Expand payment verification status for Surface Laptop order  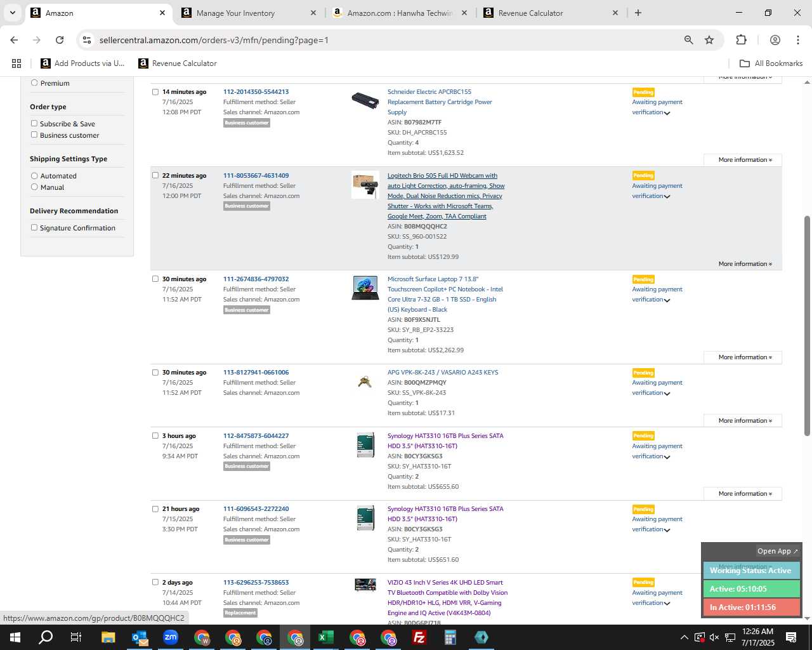coord(667,300)
